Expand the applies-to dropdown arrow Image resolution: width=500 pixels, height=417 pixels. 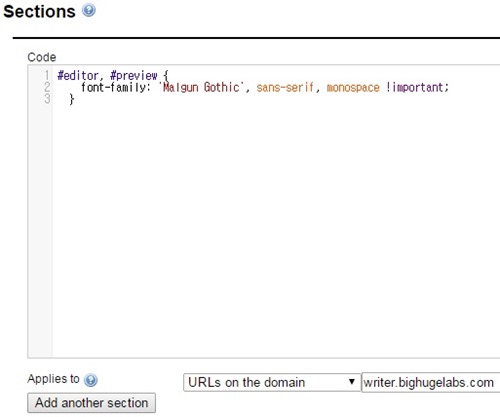pos(351,382)
